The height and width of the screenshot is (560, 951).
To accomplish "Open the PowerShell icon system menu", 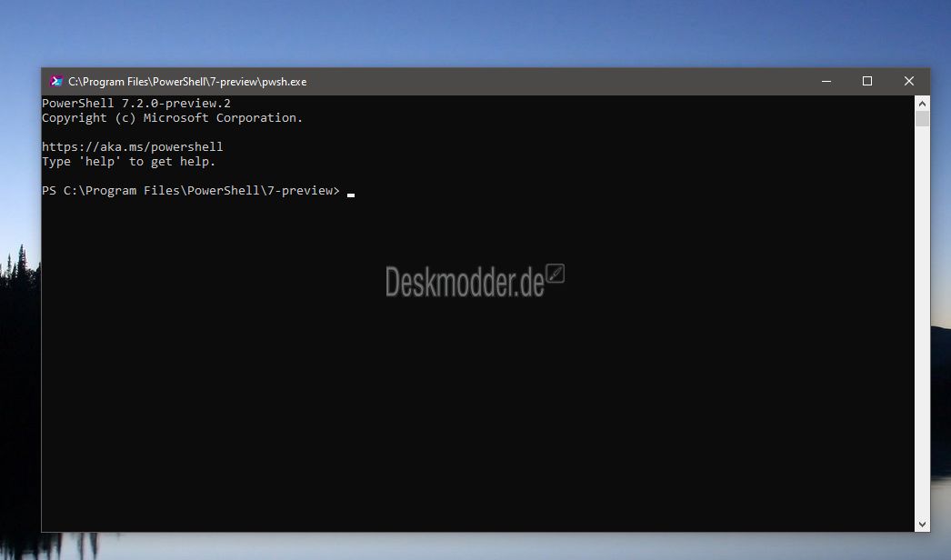I will (56, 81).
